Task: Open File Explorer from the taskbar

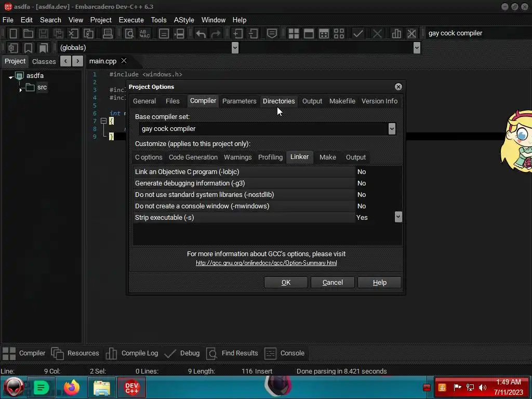Action: pyautogui.click(x=101, y=388)
